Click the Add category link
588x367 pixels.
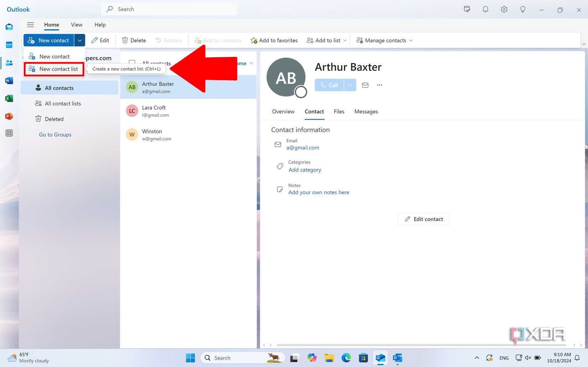point(305,170)
